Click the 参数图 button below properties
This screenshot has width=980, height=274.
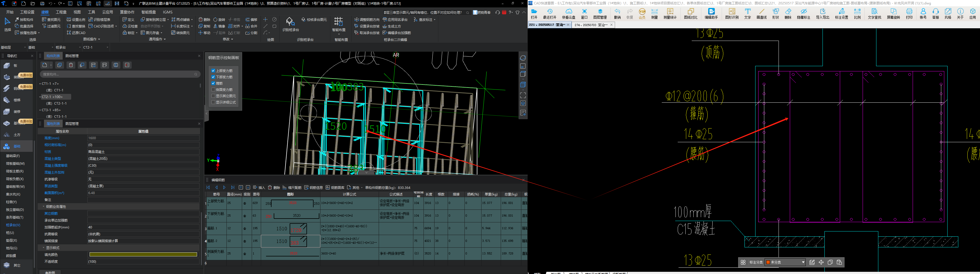[x=50, y=272]
